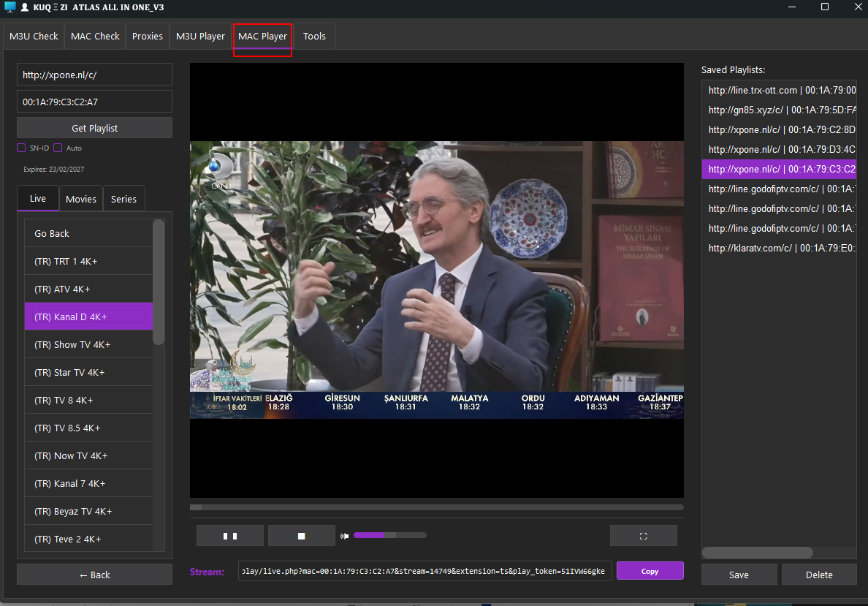
Task: Pause the video with the pause button
Action: tap(229, 536)
